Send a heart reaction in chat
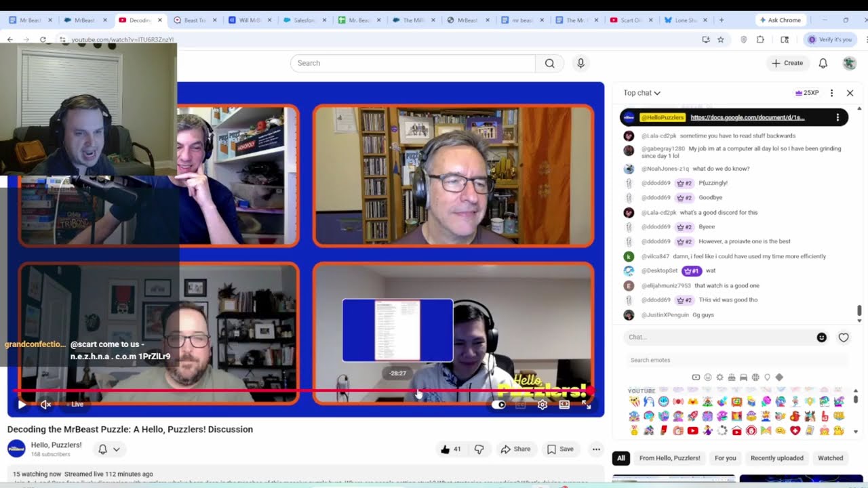The width and height of the screenshot is (868, 488). pyautogui.click(x=844, y=337)
